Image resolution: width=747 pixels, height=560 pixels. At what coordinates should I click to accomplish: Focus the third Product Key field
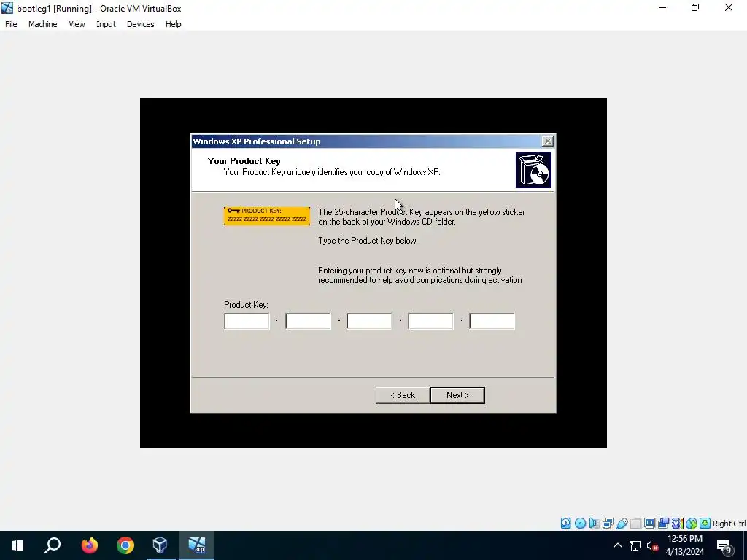pyautogui.click(x=369, y=321)
